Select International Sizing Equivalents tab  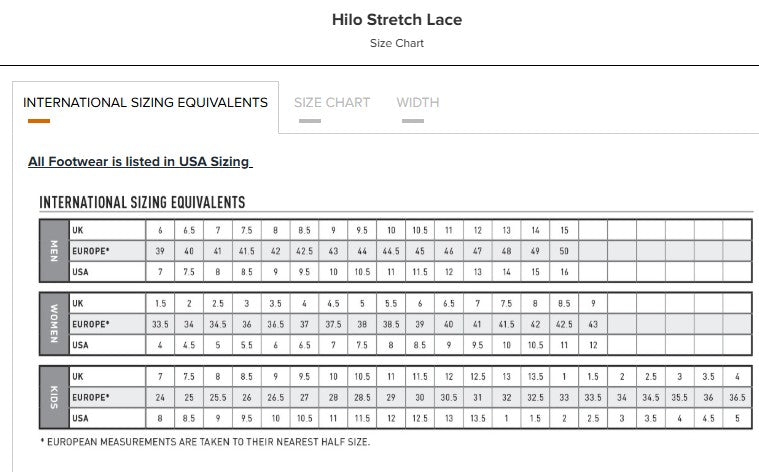tap(145, 103)
